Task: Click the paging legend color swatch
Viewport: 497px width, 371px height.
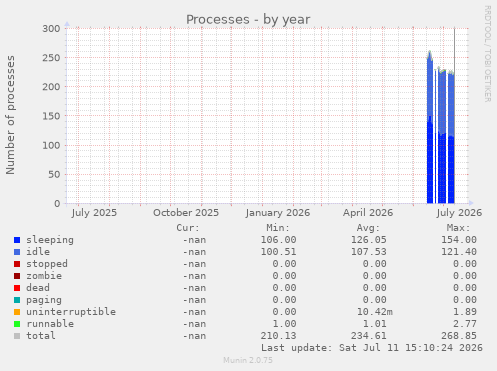Action: [17, 300]
